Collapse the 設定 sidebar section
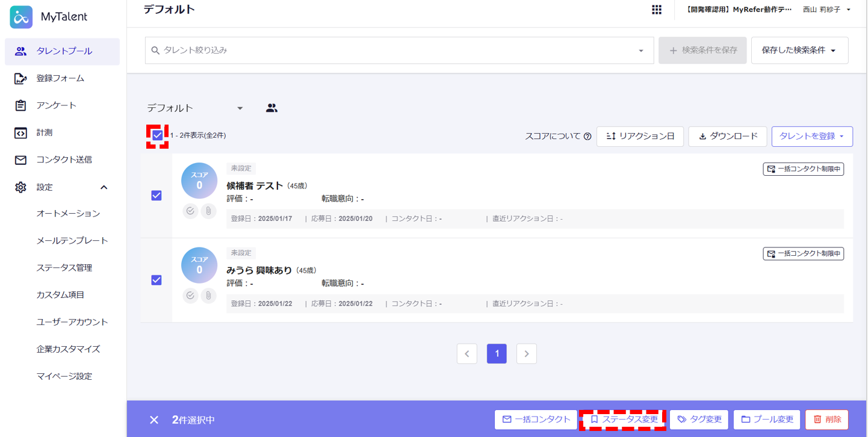 click(x=104, y=187)
